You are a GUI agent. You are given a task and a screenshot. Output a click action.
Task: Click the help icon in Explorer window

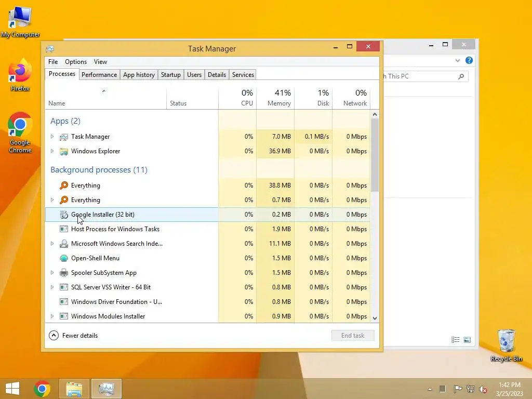tap(469, 60)
